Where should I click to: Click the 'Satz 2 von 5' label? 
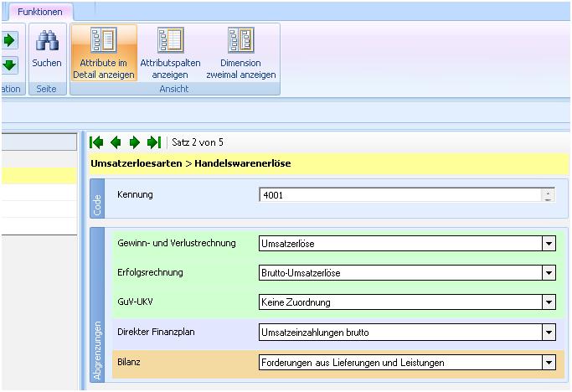point(198,142)
